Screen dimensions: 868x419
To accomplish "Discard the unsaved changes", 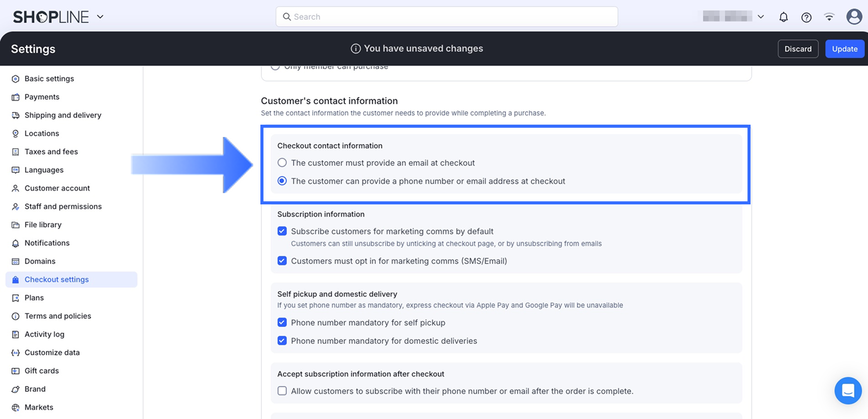I will 798,49.
